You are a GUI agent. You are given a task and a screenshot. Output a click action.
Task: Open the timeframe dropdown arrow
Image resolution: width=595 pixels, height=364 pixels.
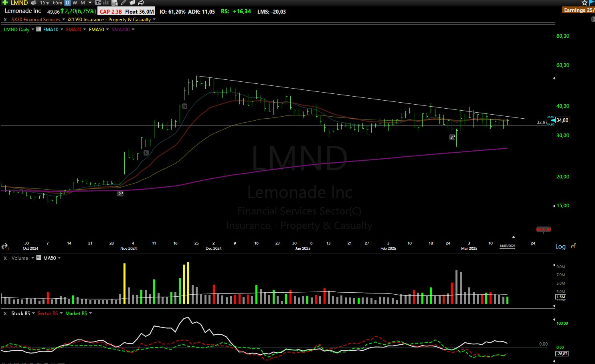pyautogui.click(x=90, y=2)
